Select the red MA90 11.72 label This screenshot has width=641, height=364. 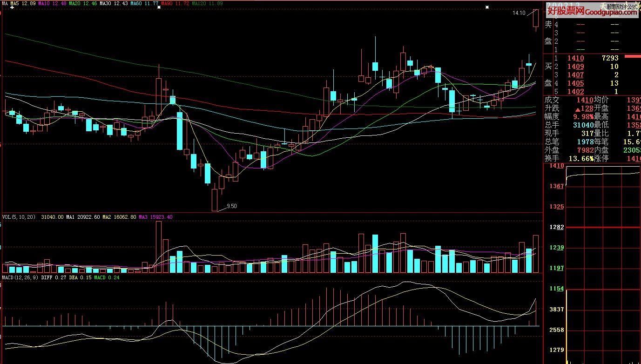(175, 3)
